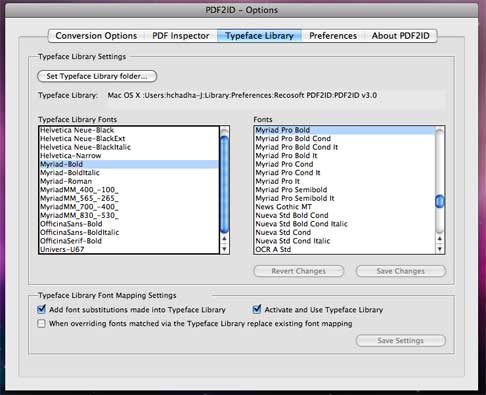Go to the Preferences tab

pos(333,36)
